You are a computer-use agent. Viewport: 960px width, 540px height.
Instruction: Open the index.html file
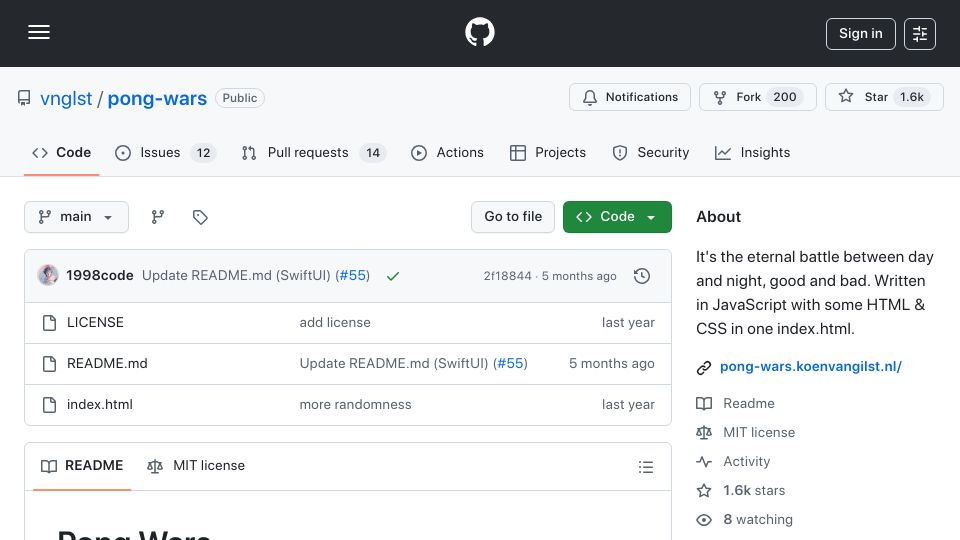(100, 405)
